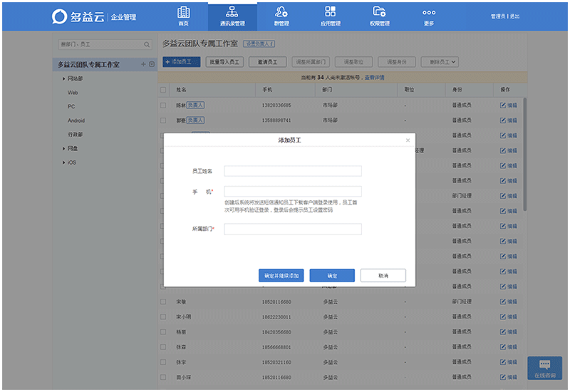This screenshot has width=570, height=392.
Task: Click the 设置负责人 button
Action: (259, 44)
